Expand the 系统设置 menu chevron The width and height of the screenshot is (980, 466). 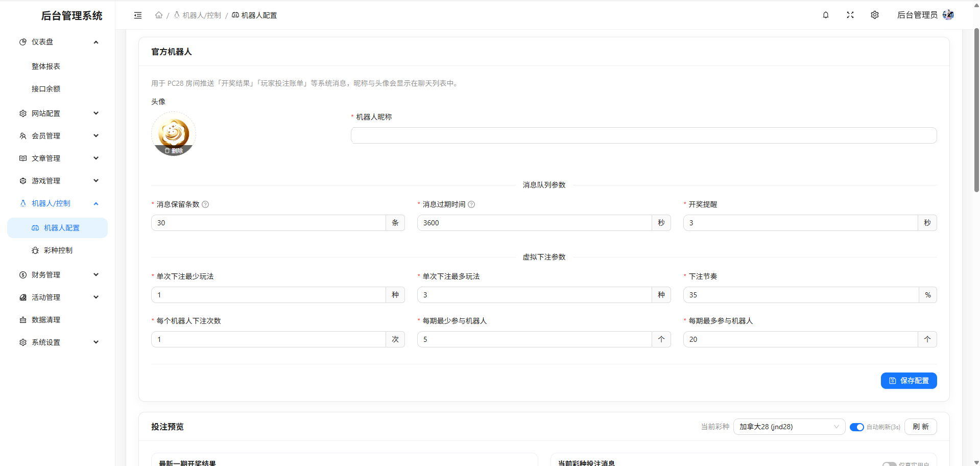pyautogui.click(x=96, y=342)
